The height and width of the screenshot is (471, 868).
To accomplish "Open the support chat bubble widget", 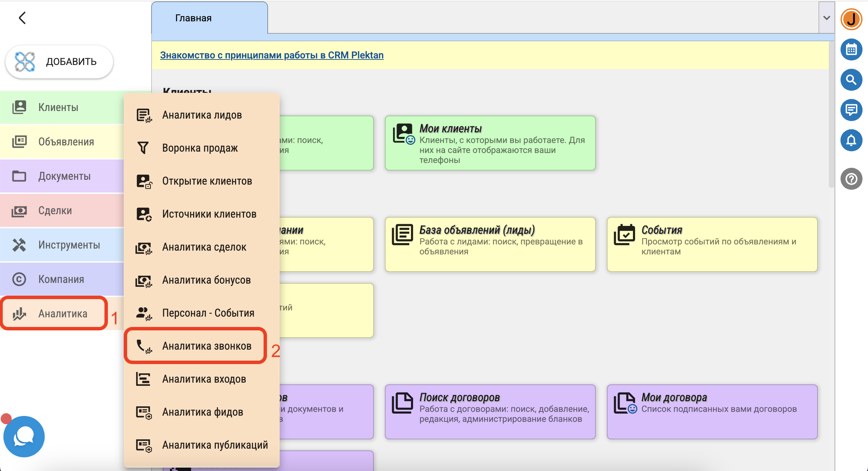I will tap(24, 437).
